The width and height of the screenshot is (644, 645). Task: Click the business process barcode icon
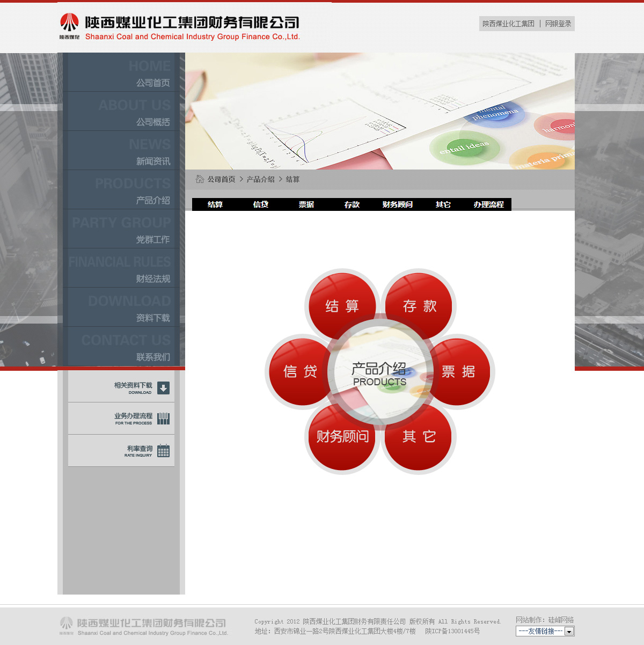pyautogui.click(x=164, y=419)
